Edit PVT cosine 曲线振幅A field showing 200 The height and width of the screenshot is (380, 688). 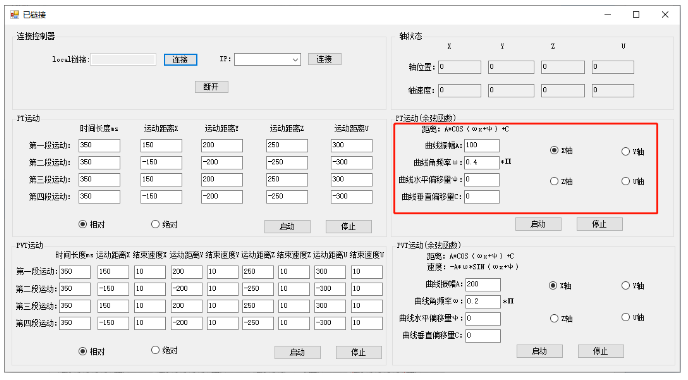(x=483, y=284)
